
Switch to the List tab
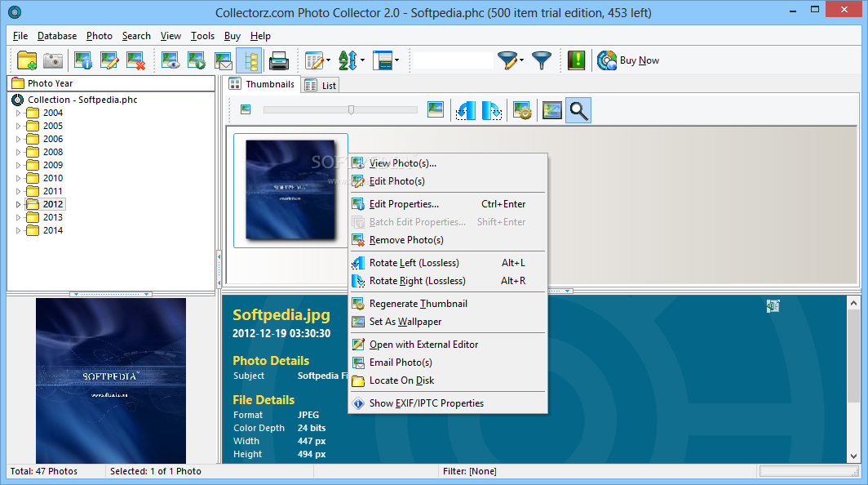321,86
